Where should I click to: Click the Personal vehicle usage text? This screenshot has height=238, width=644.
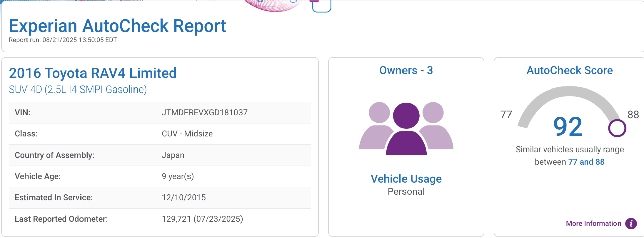[406, 192]
